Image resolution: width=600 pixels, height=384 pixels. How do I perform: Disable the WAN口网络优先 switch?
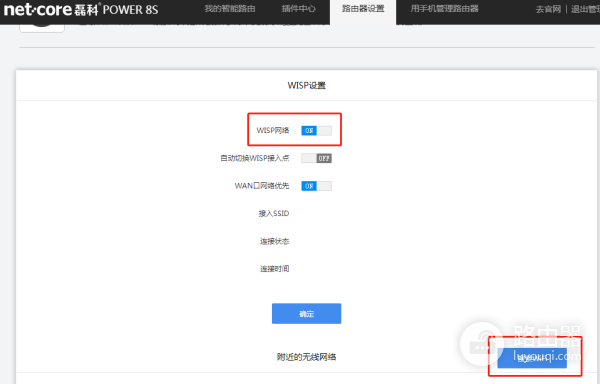(x=316, y=186)
